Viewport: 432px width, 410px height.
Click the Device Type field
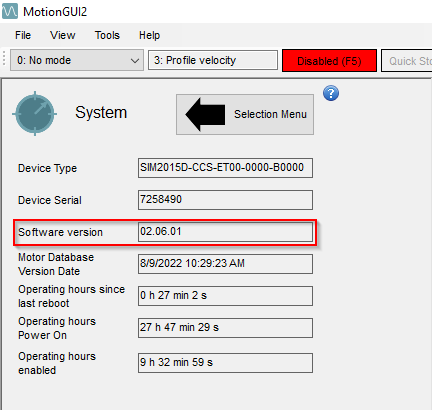[225, 168]
